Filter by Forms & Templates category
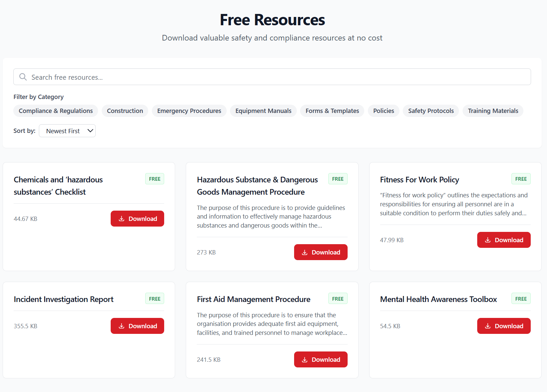The image size is (547, 392). 332,111
